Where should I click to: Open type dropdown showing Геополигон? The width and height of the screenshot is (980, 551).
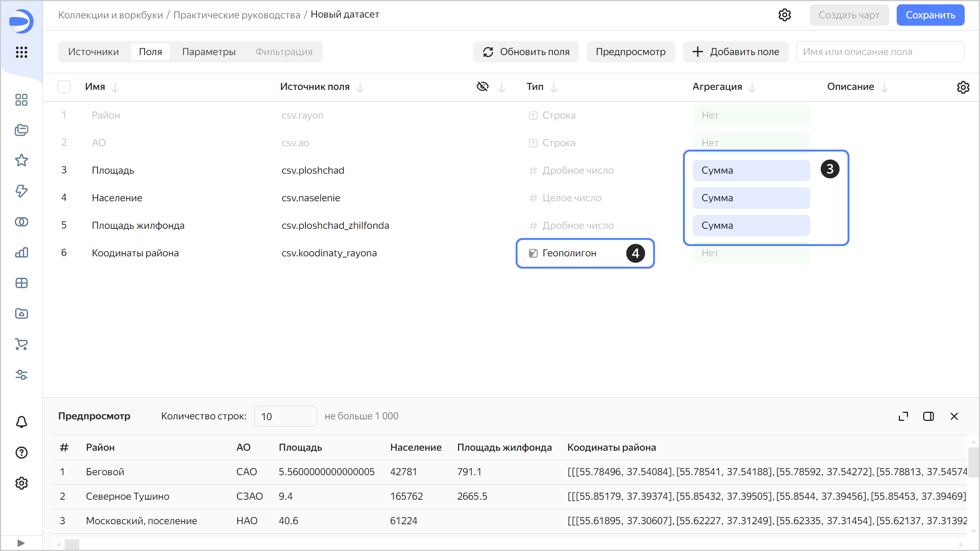pos(569,253)
